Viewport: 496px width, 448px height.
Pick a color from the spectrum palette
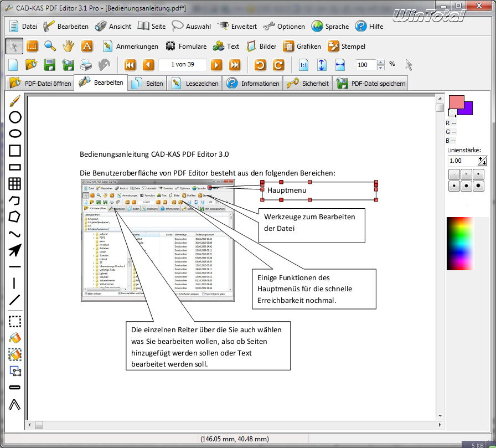460,244
